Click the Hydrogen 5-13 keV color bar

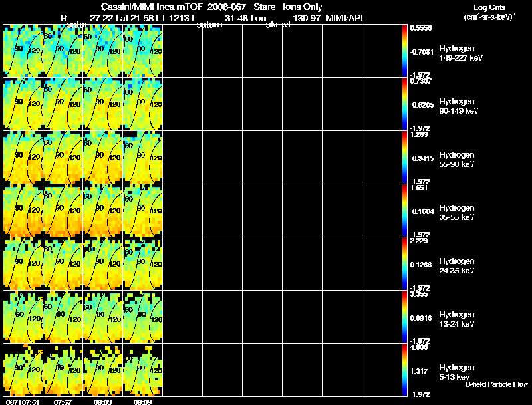point(404,370)
